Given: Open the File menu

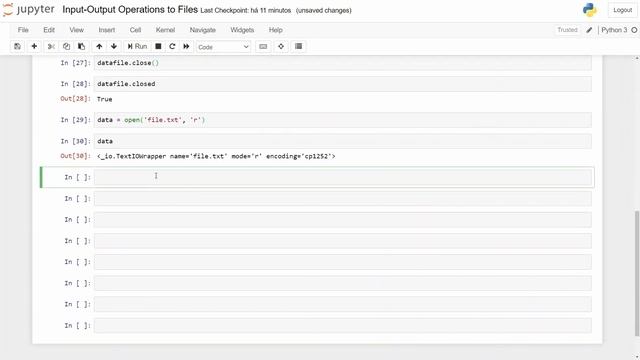Looking at the screenshot, I should click(23, 30).
